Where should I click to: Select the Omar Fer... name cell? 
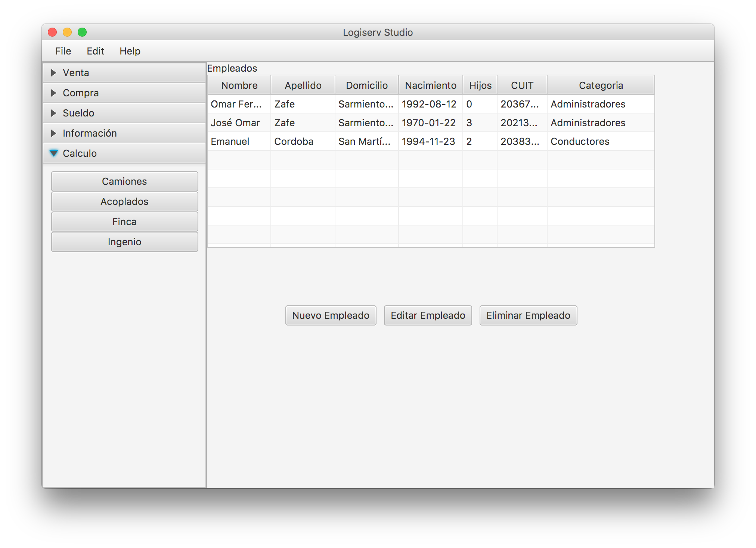[x=239, y=104]
